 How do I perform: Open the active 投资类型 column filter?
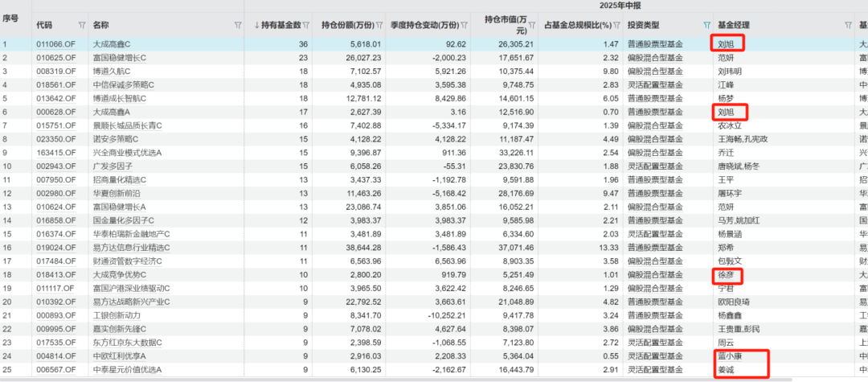point(706,25)
